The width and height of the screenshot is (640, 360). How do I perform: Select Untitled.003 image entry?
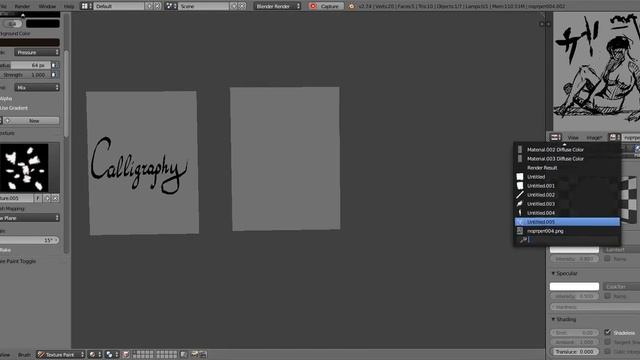(x=567, y=204)
